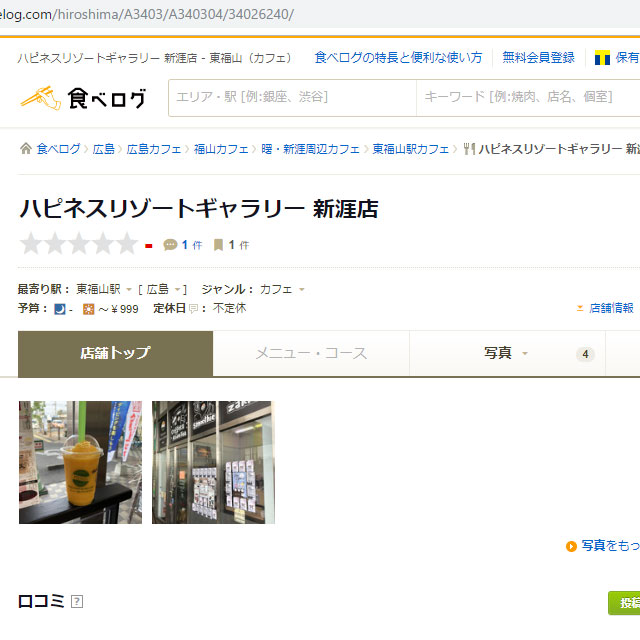Go to 広島 breadcrumb link
The image size is (640, 640).
click(x=104, y=149)
